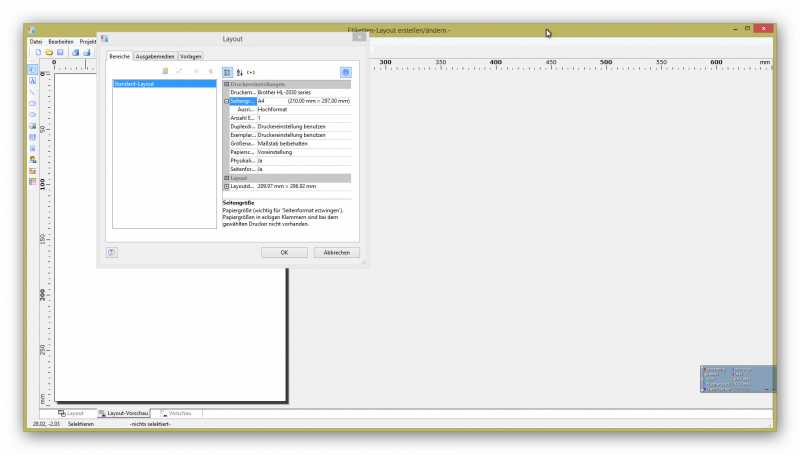Click the Save disk toolbar icon
Viewport: 800px width, 455px height.
coord(60,52)
